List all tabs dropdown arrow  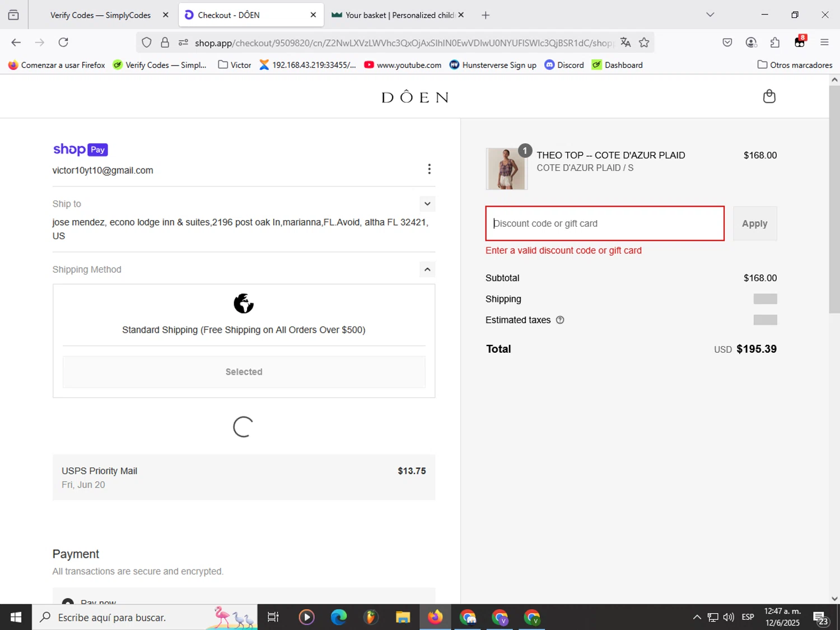(710, 15)
